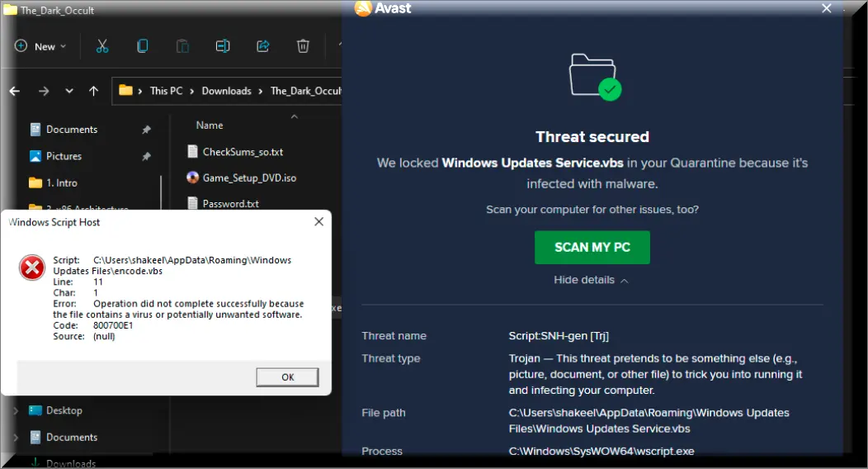Click the SCAN MY PC button
The height and width of the screenshot is (469, 868).
point(592,248)
